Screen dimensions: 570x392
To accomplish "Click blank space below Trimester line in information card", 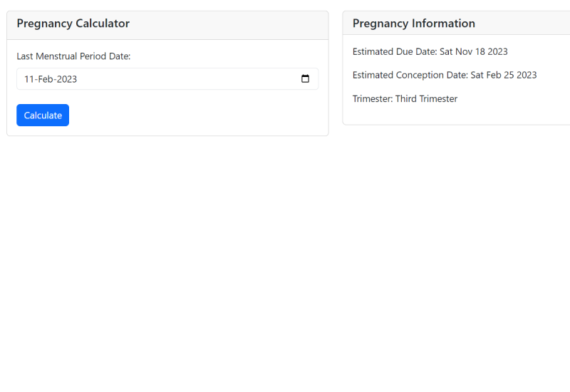I will coord(456,115).
